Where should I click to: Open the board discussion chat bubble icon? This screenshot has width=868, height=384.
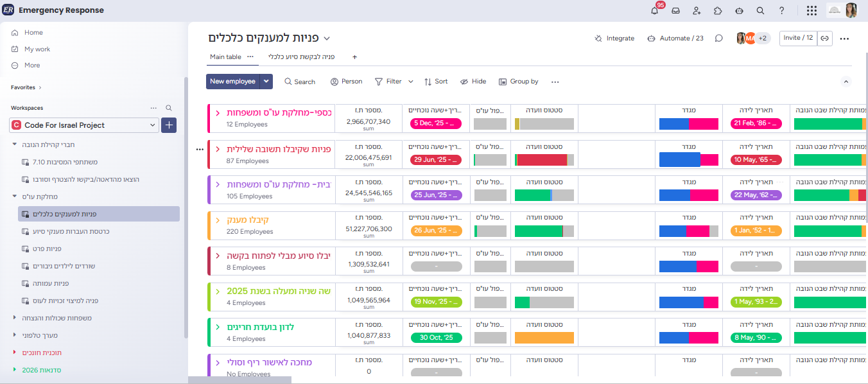719,39
